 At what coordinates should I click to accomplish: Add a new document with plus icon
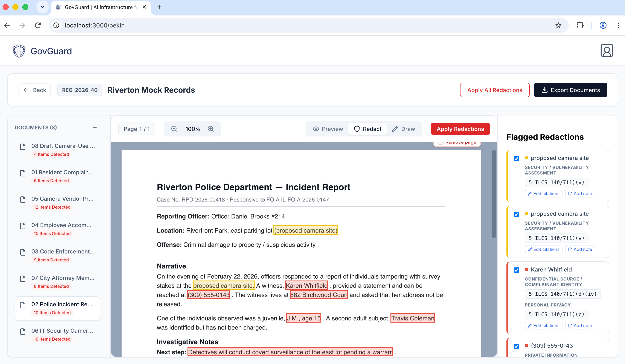95,127
